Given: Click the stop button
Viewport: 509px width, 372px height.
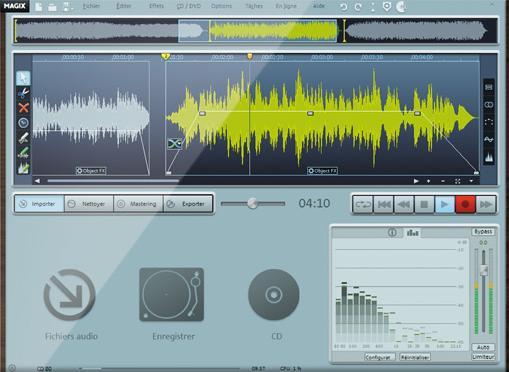Looking at the screenshot, I should [x=424, y=204].
